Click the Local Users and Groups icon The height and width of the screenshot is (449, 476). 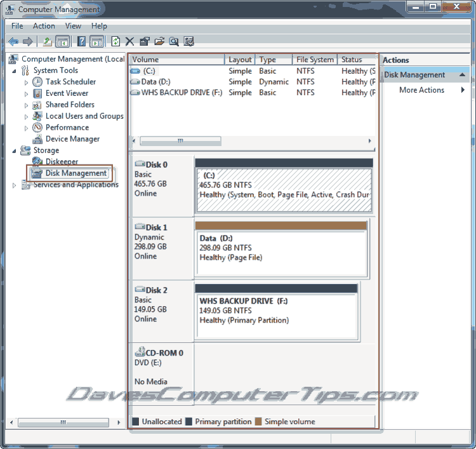37,116
